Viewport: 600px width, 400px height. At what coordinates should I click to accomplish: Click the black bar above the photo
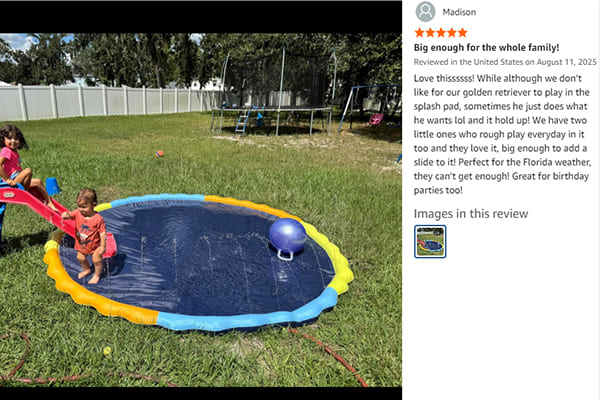[x=201, y=16]
